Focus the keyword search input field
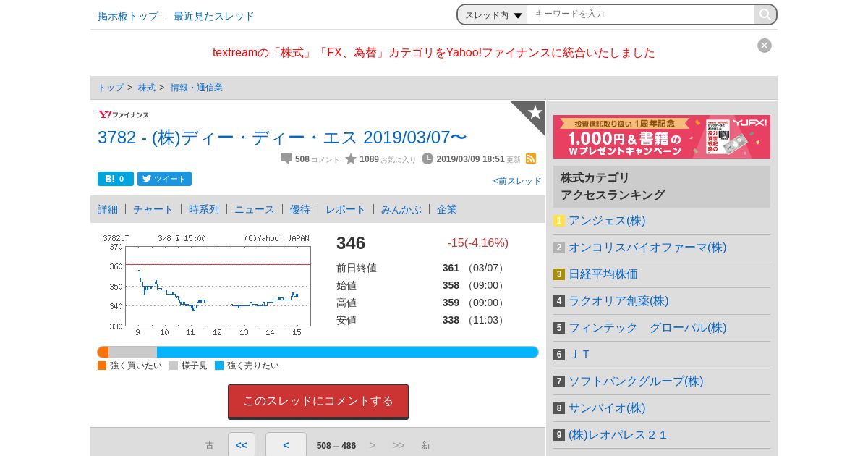The height and width of the screenshot is (456, 868). pos(641,14)
